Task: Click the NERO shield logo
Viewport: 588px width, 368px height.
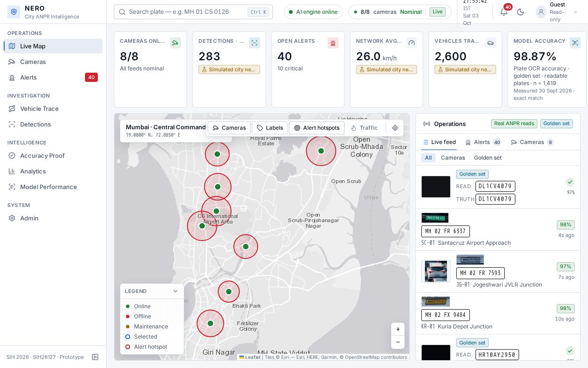Action: [14, 12]
